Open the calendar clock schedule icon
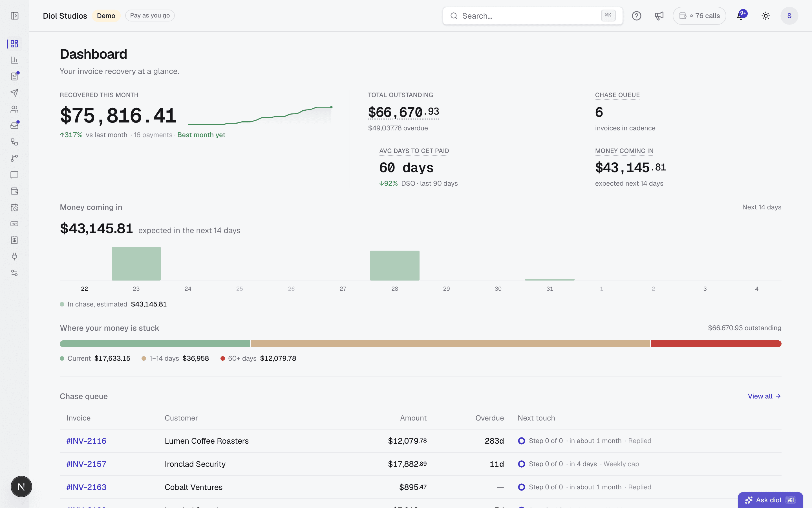The height and width of the screenshot is (508, 812). click(14, 208)
